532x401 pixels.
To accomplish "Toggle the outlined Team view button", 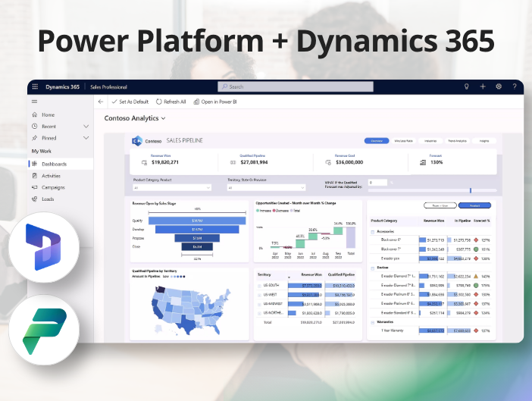I will click(440, 205).
